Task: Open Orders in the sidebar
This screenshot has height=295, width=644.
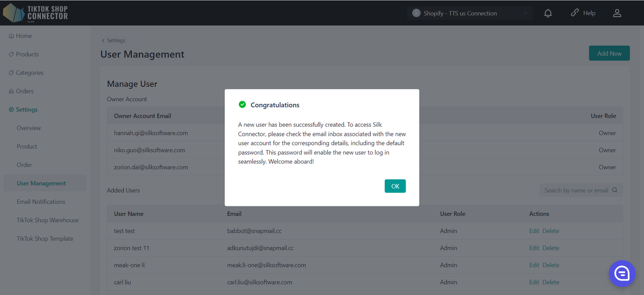Action: pyautogui.click(x=24, y=91)
